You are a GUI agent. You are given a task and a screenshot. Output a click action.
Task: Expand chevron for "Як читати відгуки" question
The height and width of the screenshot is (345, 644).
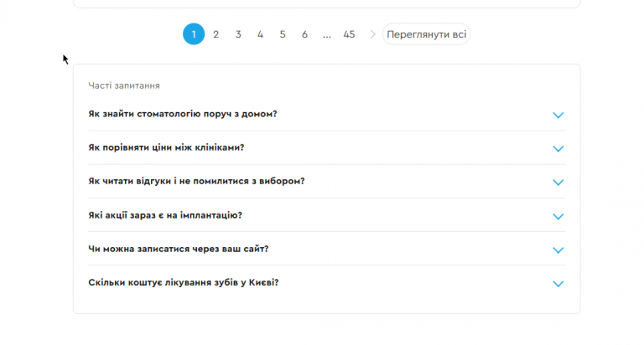coord(558,183)
